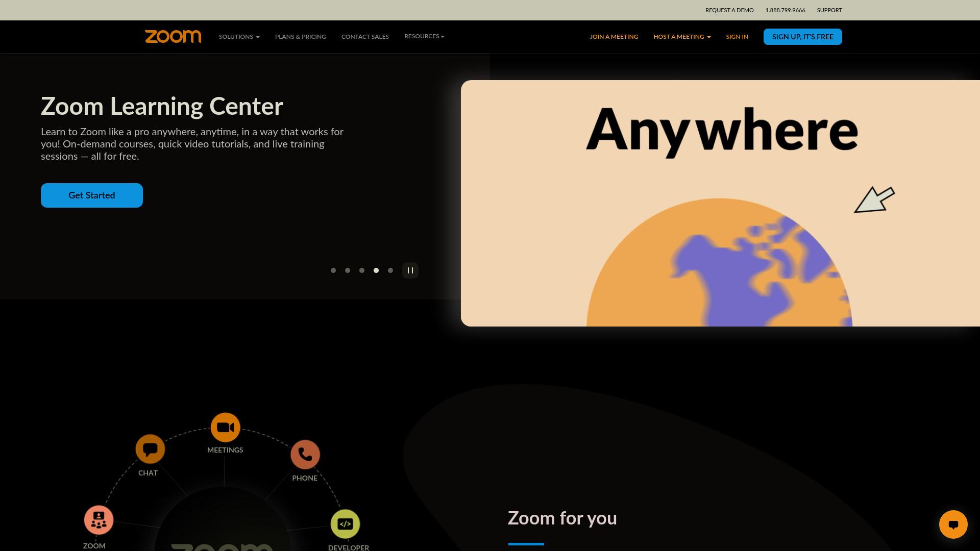980x551 pixels.
Task: Open Plans & Pricing page
Action: [x=301, y=37]
